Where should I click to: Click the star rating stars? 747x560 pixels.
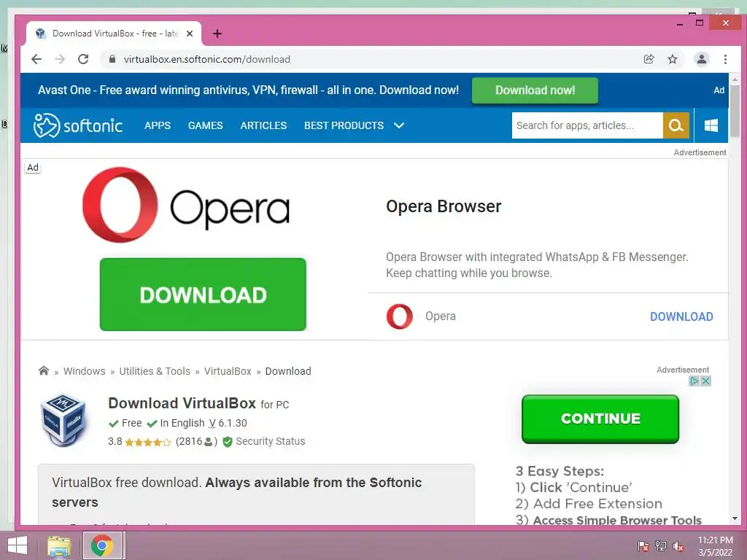click(147, 442)
